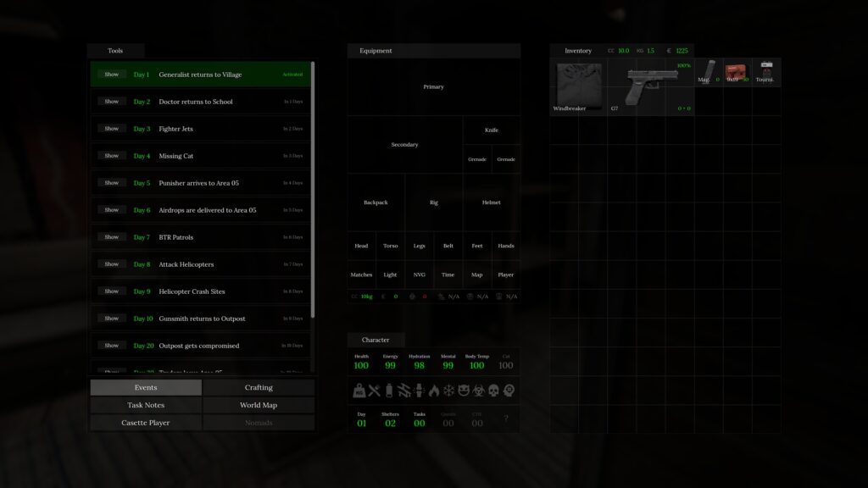868x488 pixels.
Task: Show the Day 7 BTR Patrols event
Action: [111, 237]
